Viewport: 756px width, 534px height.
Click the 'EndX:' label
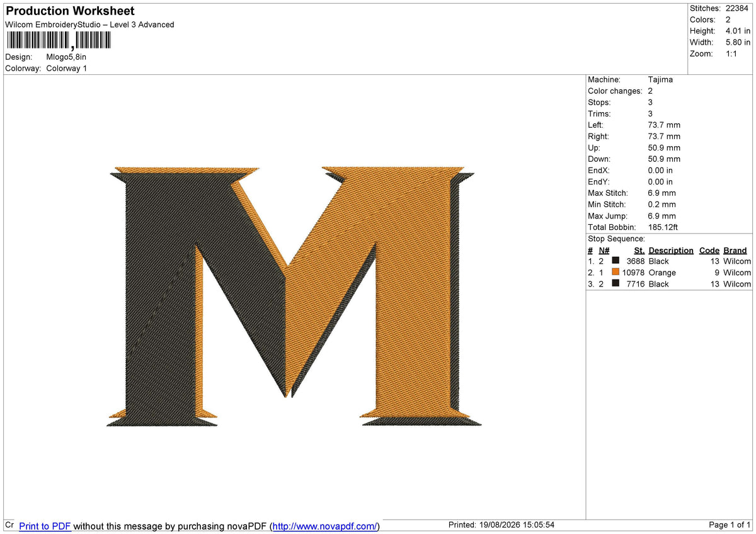point(599,170)
